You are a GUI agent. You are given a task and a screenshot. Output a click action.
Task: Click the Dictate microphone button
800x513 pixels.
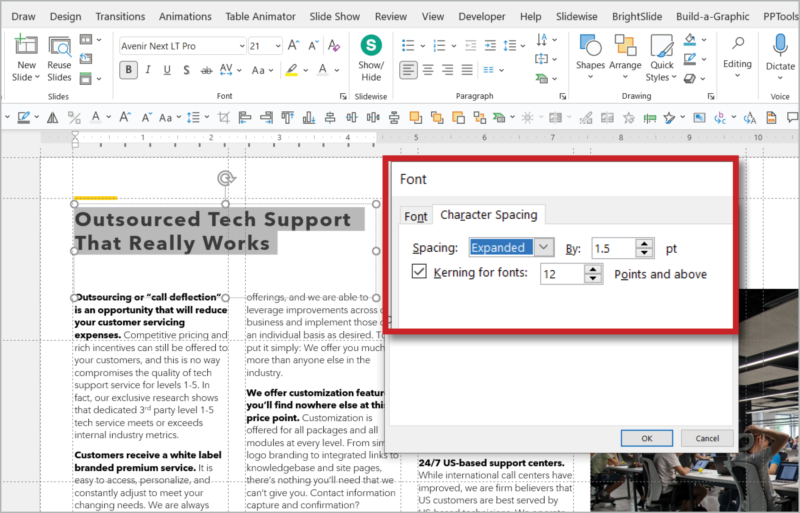pos(780,58)
